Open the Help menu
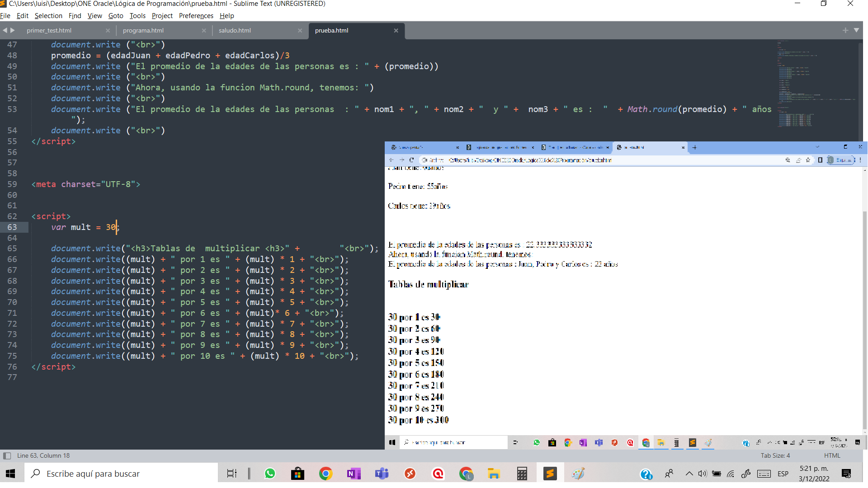The height and width of the screenshot is (488, 868). click(227, 16)
